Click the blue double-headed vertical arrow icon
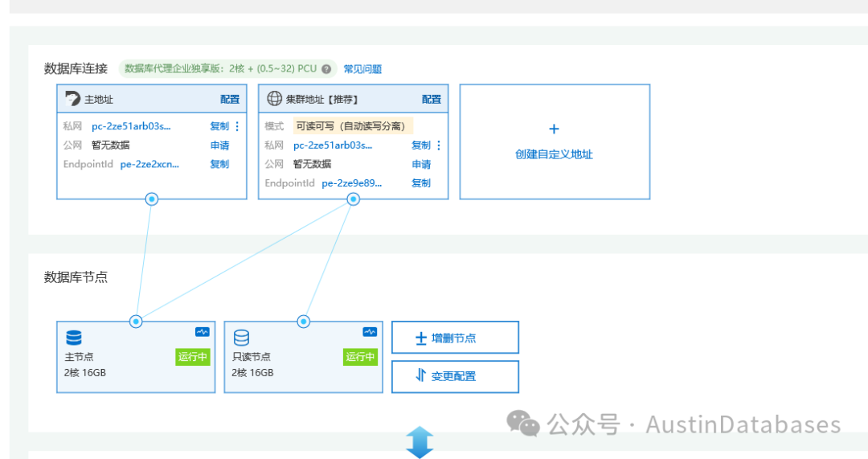 tap(420, 442)
